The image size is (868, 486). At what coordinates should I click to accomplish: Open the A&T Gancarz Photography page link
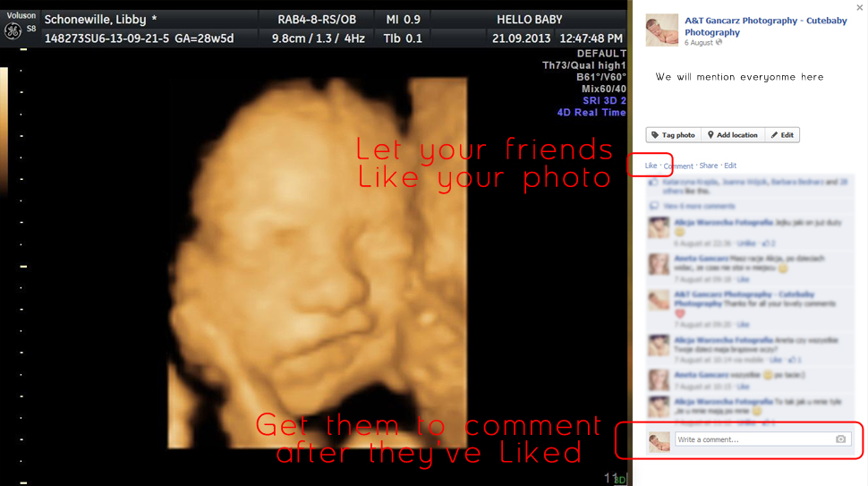[766, 26]
